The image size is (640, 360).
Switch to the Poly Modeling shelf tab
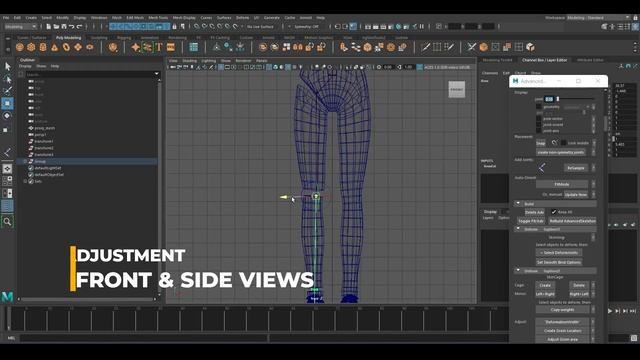point(69,38)
